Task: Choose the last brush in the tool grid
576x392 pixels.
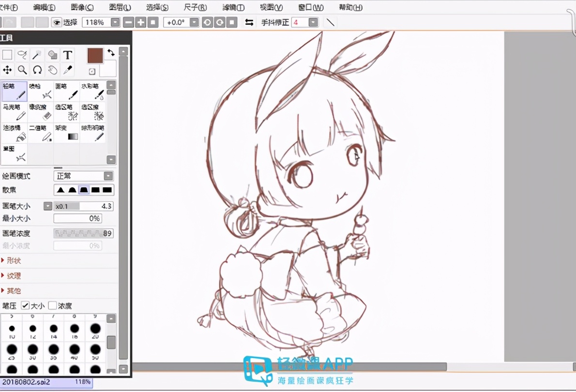Action: [14, 154]
